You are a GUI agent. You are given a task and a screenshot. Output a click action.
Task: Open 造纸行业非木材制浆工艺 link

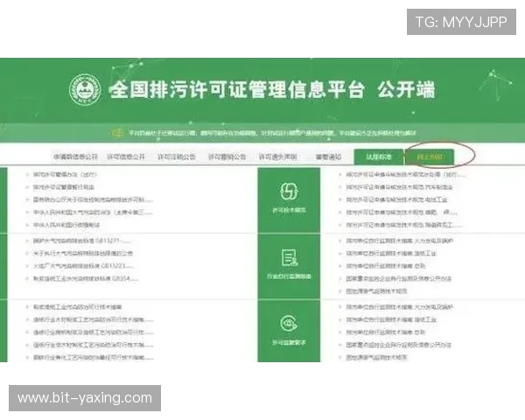[94, 345]
